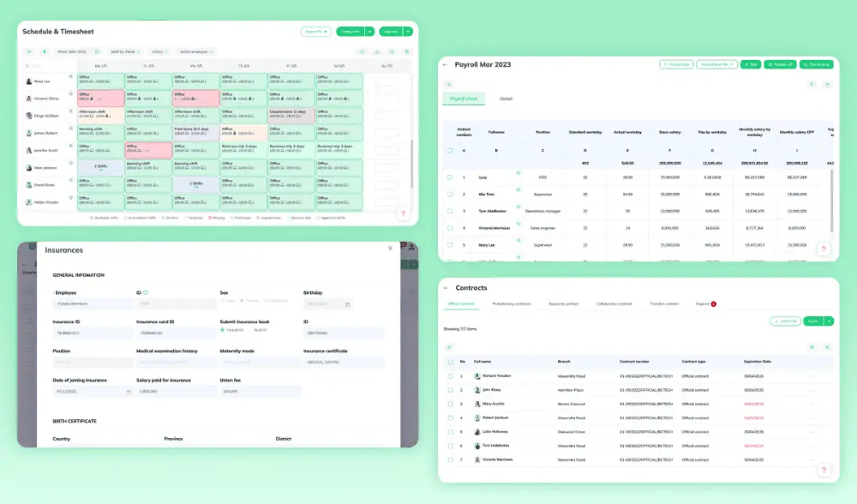This screenshot has height=504, width=857.
Task: Select the checkbox for Richard Yonatan's contract
Action: (x=450, y=375)
